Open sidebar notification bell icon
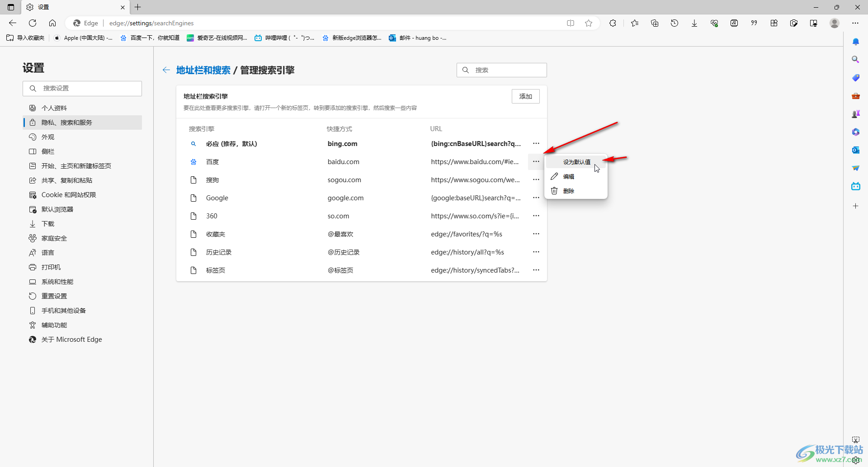The width and height of the screenshot is (868, 467). 855,42
